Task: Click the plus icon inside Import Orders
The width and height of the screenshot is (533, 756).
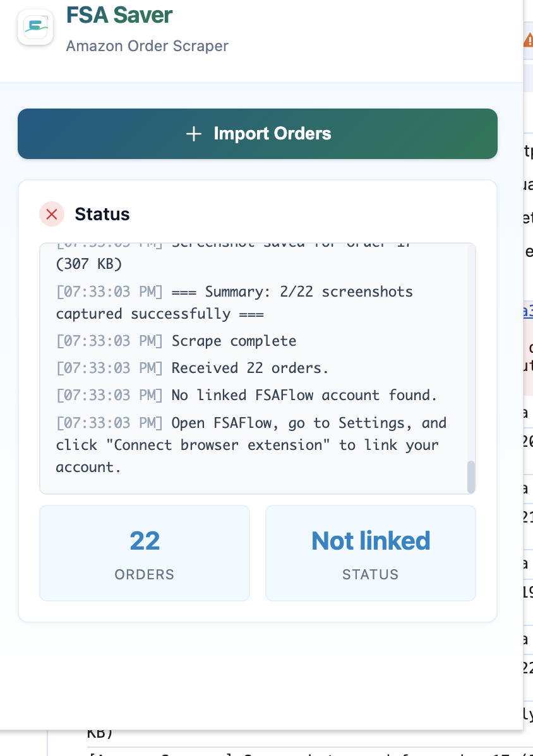Action: click(x=194, y=133)
